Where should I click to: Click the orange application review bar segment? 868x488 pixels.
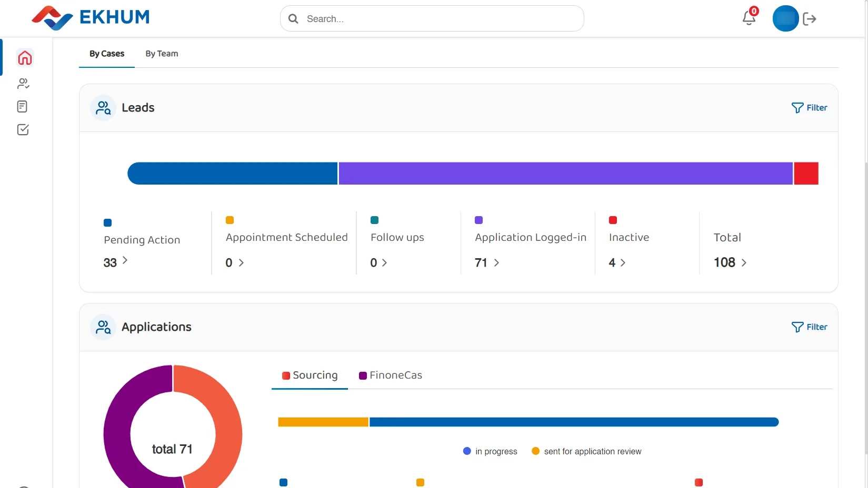click(x=323, y=422)
